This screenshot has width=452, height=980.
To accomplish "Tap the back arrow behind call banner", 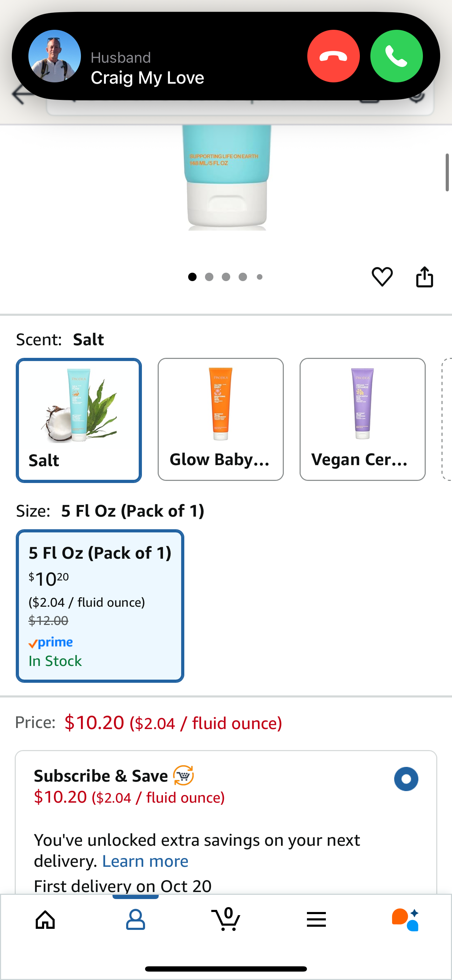I will (20, 95).
